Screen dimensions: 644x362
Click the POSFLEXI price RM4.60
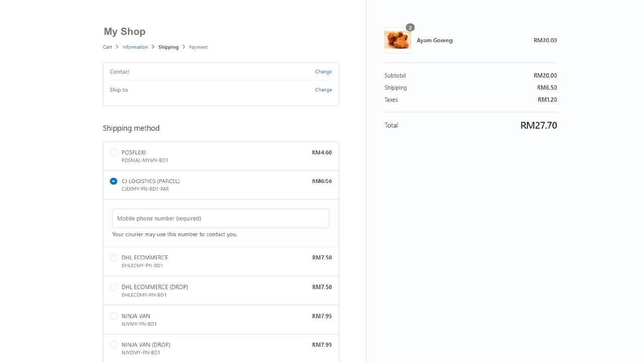pyautogui.click(x=322, y=152)
